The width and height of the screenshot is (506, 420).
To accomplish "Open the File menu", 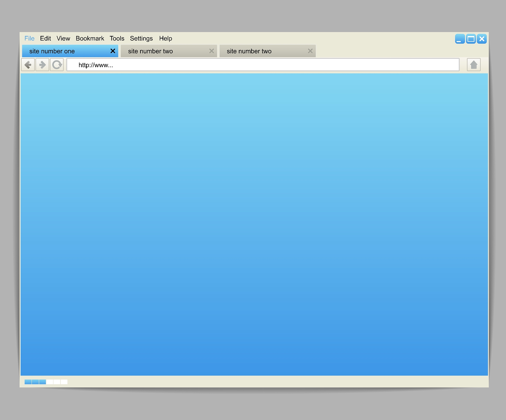I will [x=29, y=38].
